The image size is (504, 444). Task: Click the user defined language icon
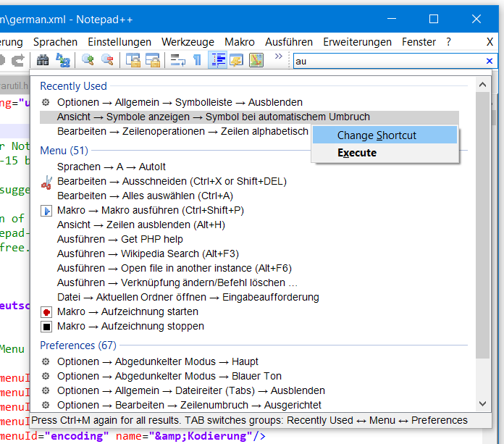click(x=237, y=60)
